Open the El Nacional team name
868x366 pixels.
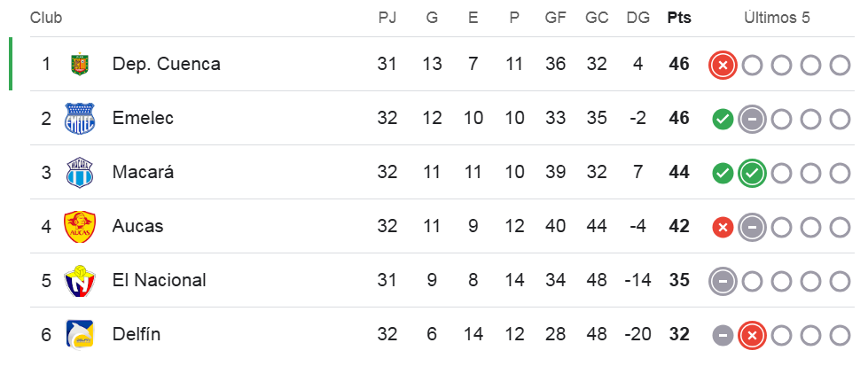(x=159, y=281)
